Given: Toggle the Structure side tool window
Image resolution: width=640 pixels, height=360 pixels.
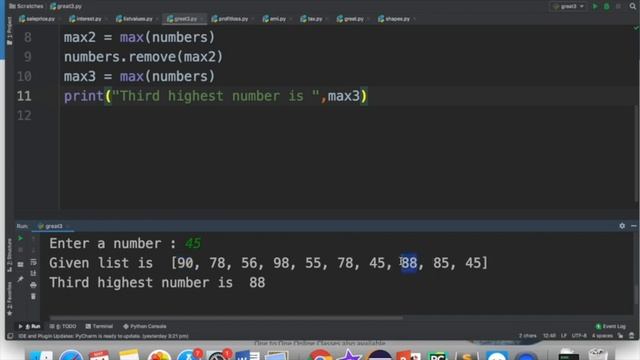Looking at the screenshot, I should point(9,256).
